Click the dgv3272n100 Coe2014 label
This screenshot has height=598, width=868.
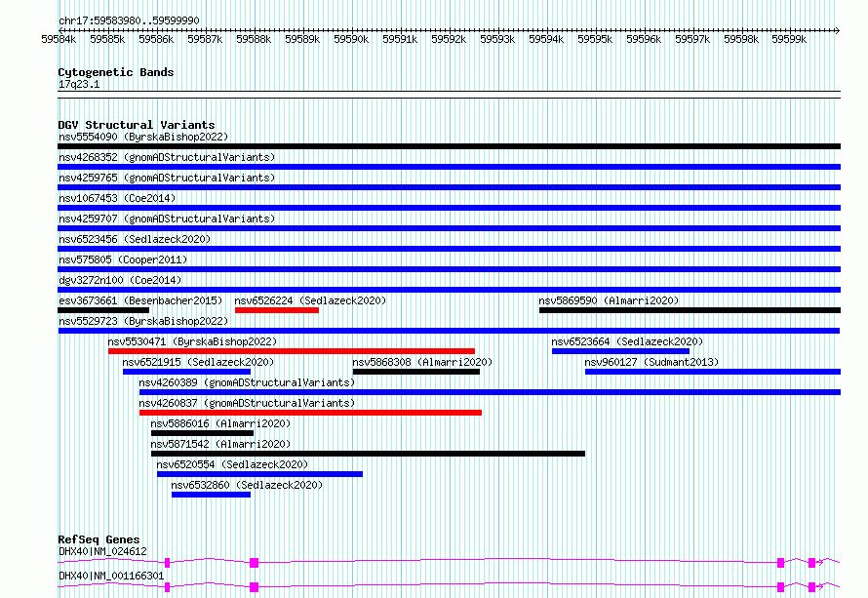click(x=120, y=280)
